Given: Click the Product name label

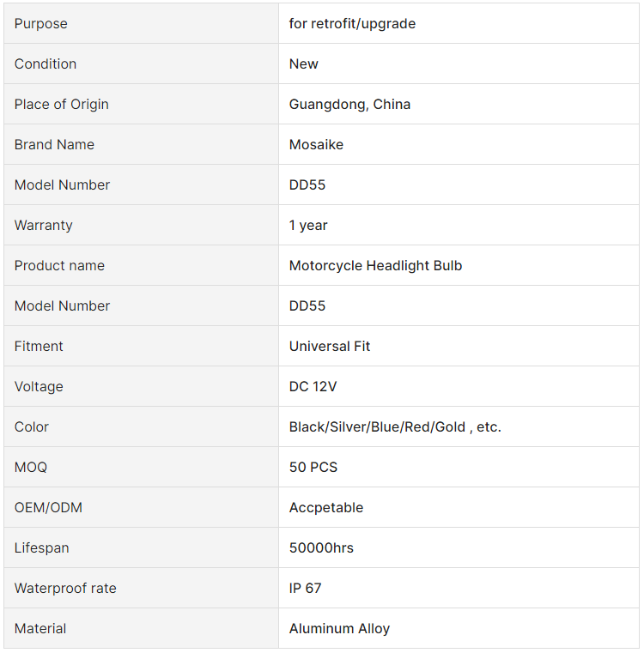Looking at the screenshot, I should coord(59,266).
